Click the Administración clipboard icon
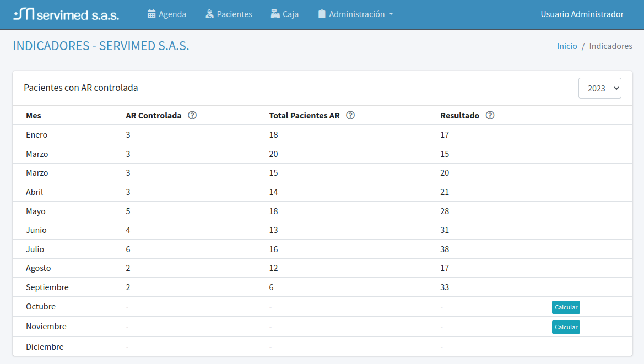 pyautogui.click(x=322, y=14)
